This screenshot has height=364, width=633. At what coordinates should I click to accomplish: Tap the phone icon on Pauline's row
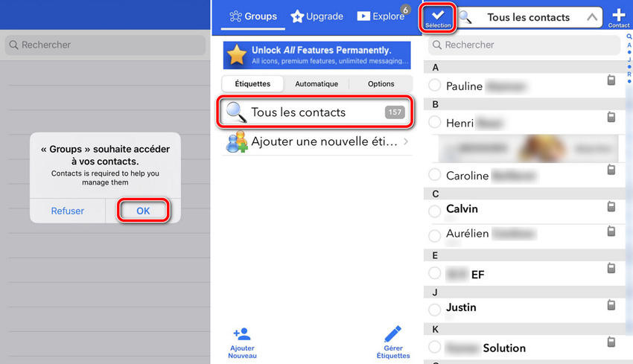click(x=611, y=80)
